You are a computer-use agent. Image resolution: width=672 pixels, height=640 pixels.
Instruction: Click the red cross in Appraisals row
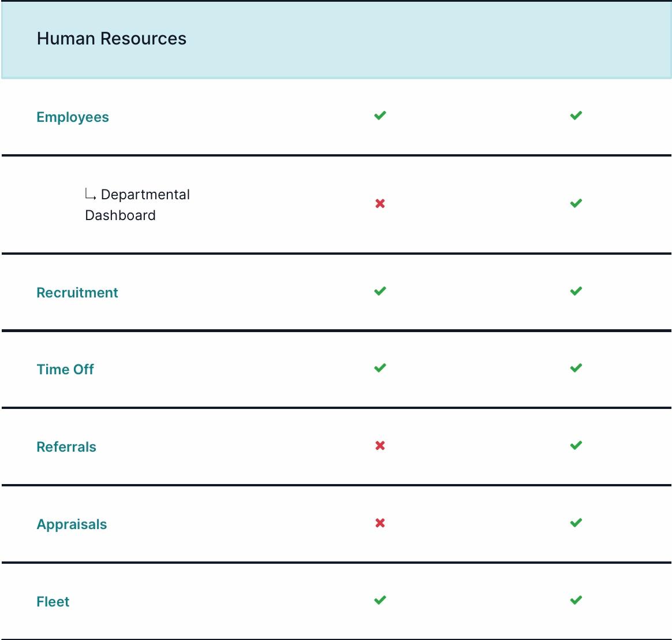[x=380, y=523]
